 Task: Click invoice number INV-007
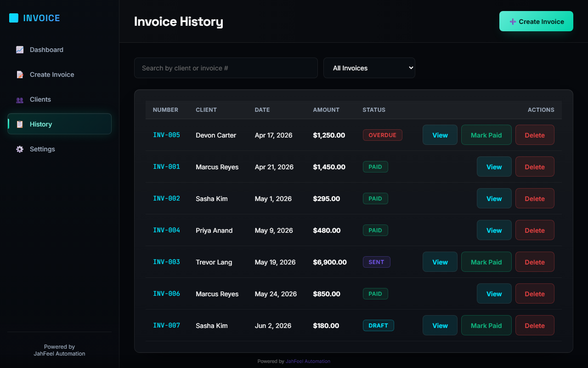coord(166,325)
